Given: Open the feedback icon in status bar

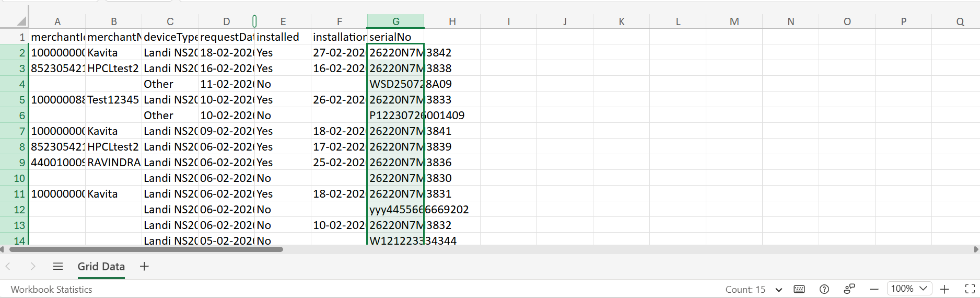Looking at the screenshot, I should pyautogui.click(x=849, y=289).
